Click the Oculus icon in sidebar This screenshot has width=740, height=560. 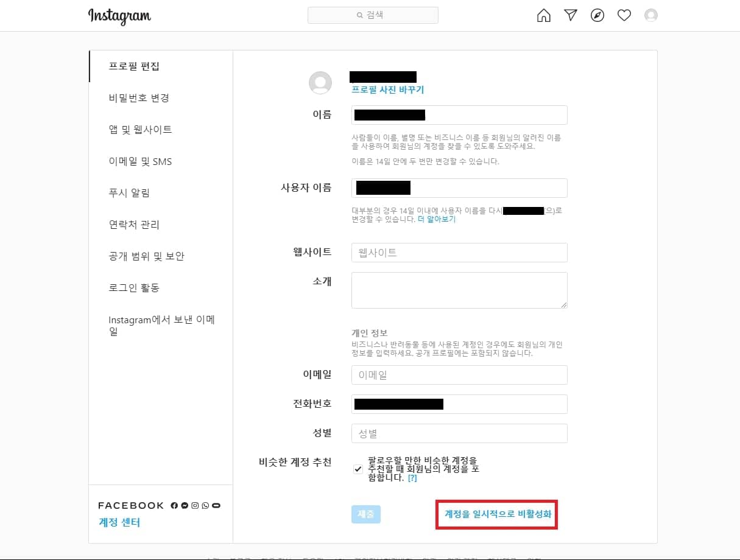coord(216,505)
